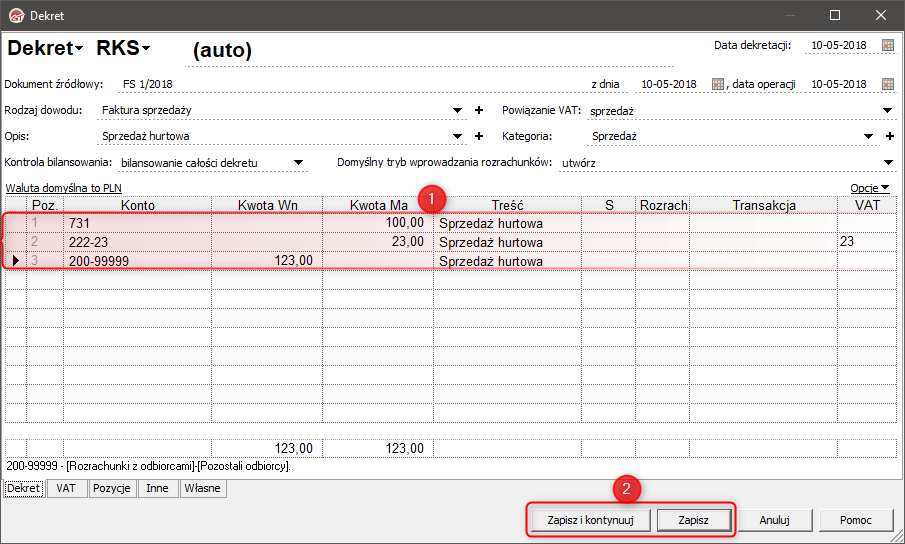Add new Rodzaj dowodu with plus icon
The height and width of the screenshot is (544, 905).
pyautogui.click(x=478, y=110)
